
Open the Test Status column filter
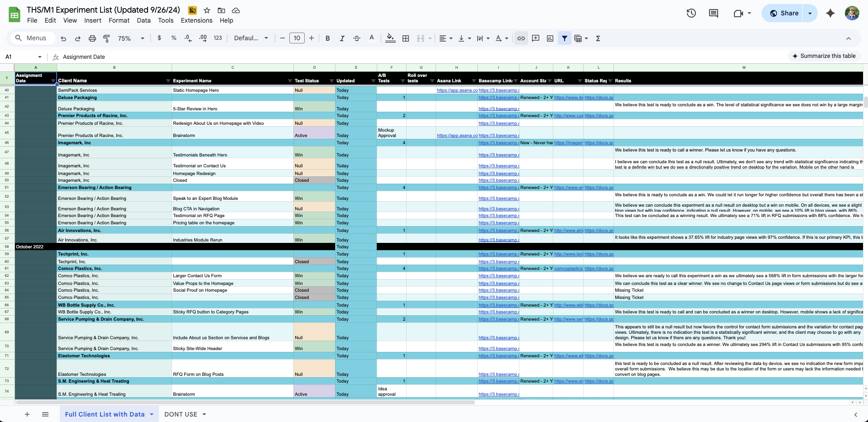tap(332, 81)
